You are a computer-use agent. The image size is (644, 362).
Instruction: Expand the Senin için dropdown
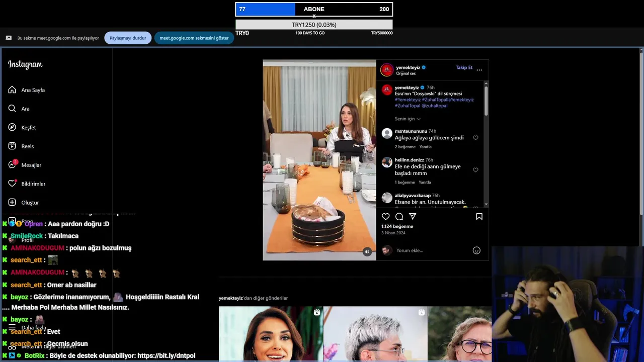[x=408, y=119]
